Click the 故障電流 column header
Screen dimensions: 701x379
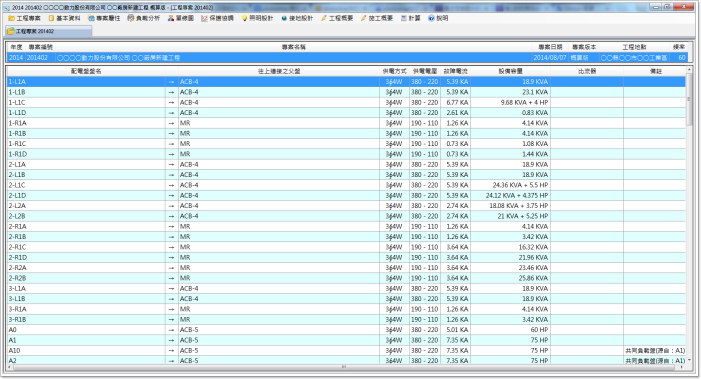(x=455, y=71)
